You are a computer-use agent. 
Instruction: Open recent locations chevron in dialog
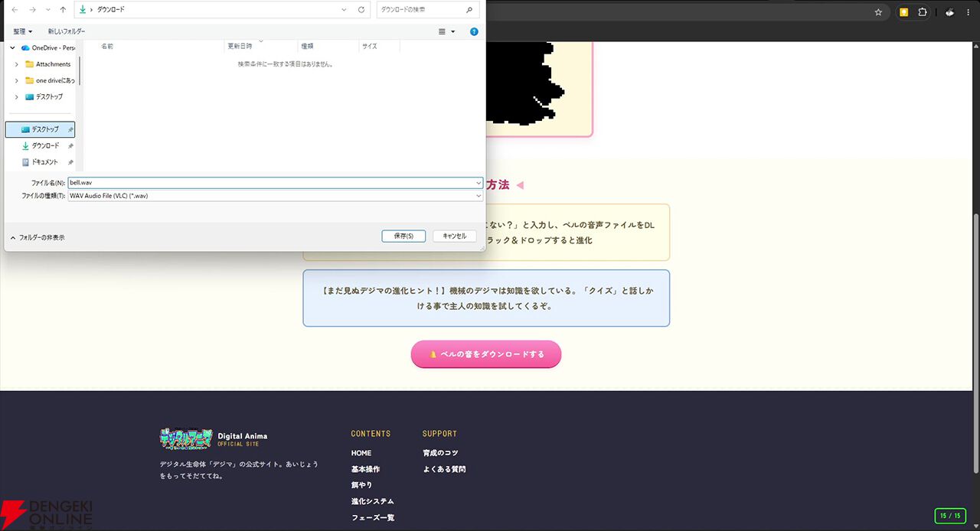click(47, 10)
